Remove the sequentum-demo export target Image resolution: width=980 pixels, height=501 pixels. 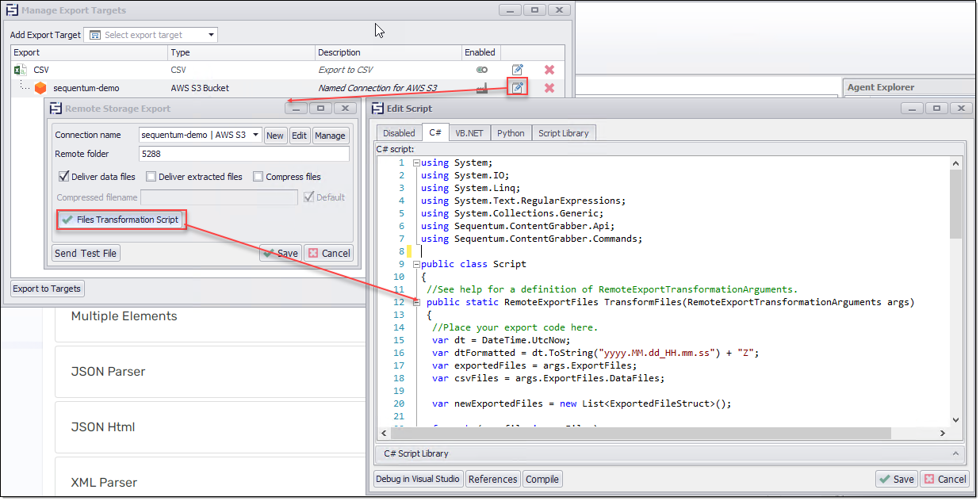pyautogui.click(x=549, y=87)
